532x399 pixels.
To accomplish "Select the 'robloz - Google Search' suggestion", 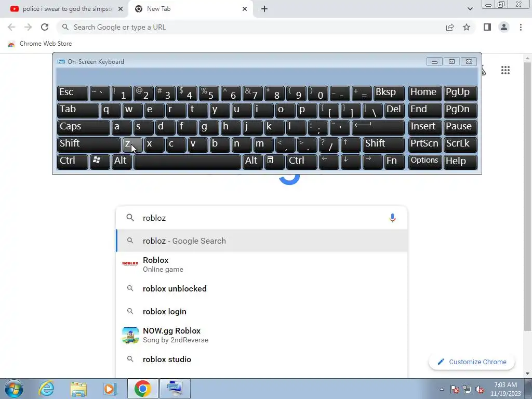I will click(x=261, y=241).
